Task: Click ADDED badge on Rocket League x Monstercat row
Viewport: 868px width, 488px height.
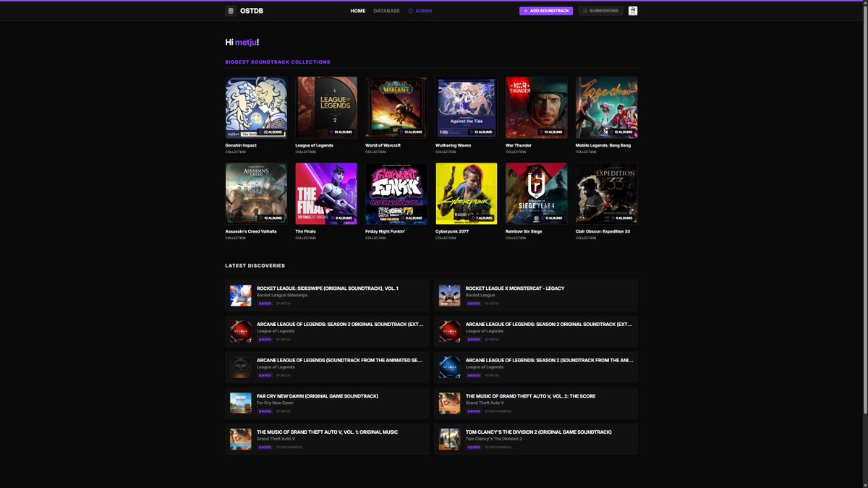Action: (x=474, y=304)
